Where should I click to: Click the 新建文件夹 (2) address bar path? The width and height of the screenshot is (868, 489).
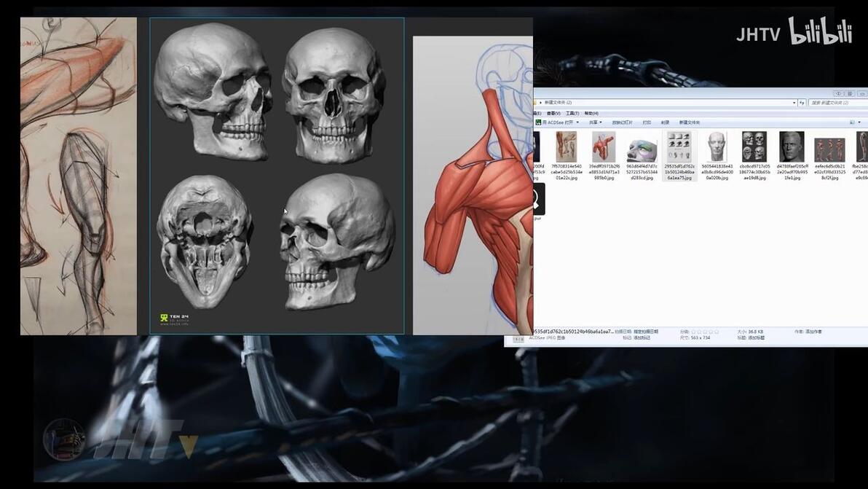(558, 103)
